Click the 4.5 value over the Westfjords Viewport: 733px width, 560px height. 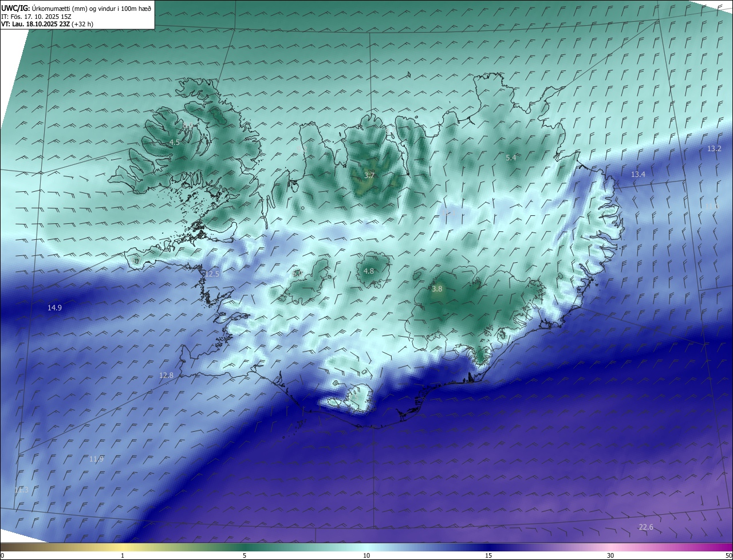tap(174, 142)
